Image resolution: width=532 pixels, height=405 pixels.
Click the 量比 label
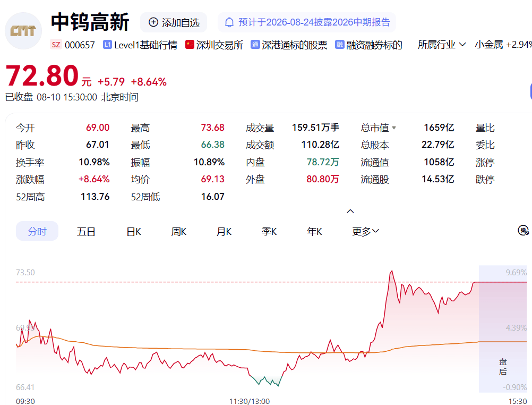click(x=485, y=128)
